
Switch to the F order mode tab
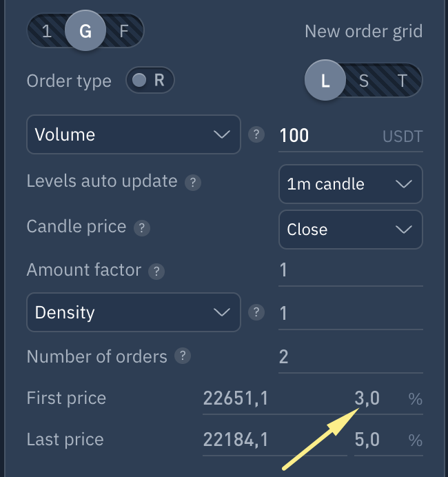(x=124, y=31)
